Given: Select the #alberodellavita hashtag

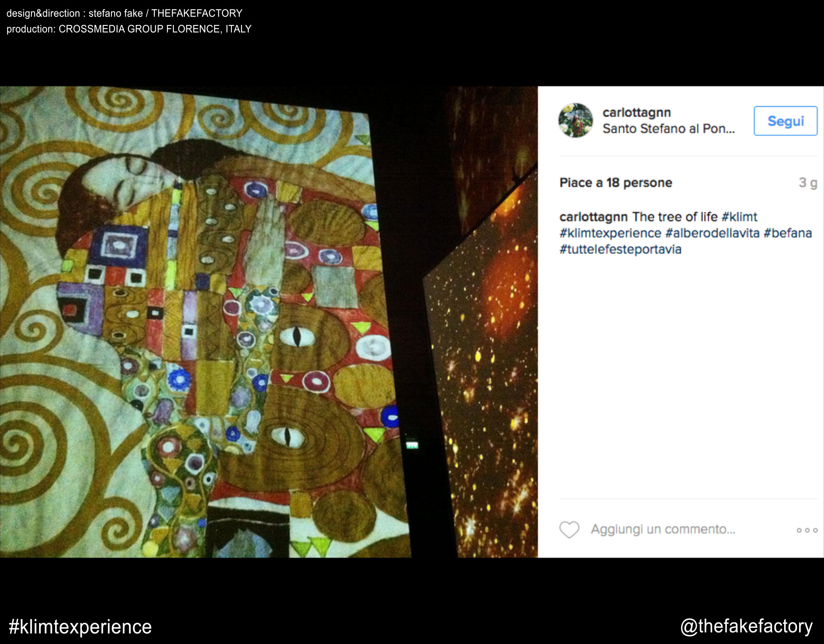Looking at the screenshot, I should pyautogui.click(x=712, y=233).
